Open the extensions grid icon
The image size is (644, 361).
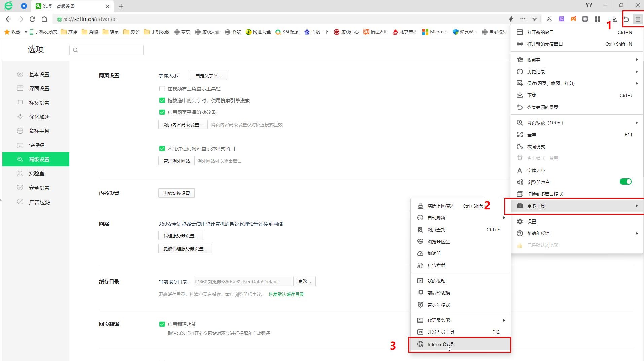coord(597,19)
